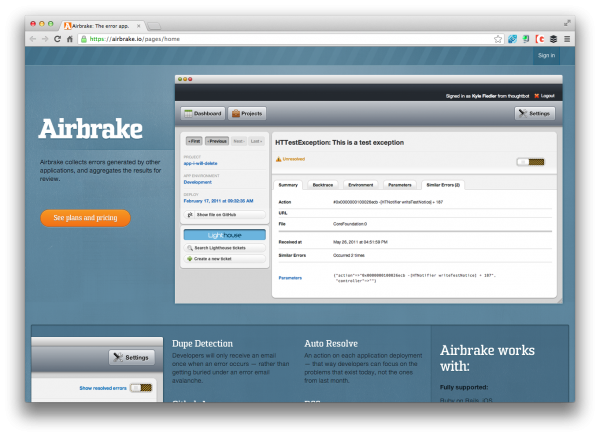Click the Auto Resolve heading

click(331, 344)
